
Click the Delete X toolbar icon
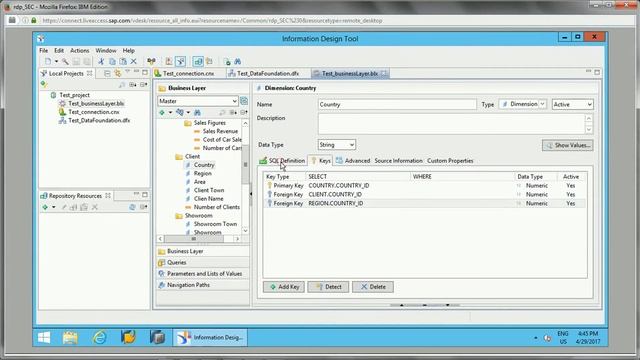[x=133, y=62]
